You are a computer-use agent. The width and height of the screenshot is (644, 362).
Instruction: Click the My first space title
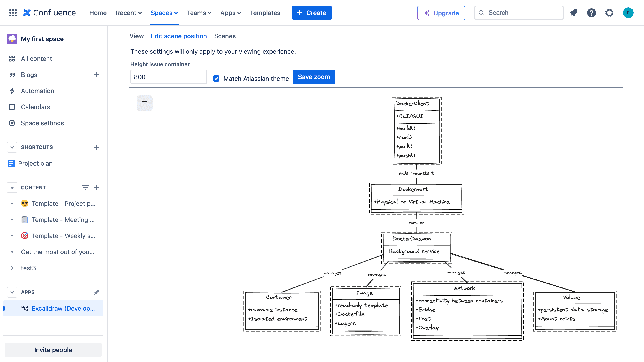[42, 39]
